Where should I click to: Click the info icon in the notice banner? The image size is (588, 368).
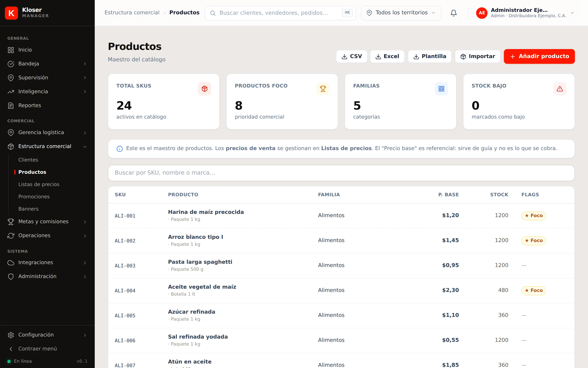click(x=120, y=149)
